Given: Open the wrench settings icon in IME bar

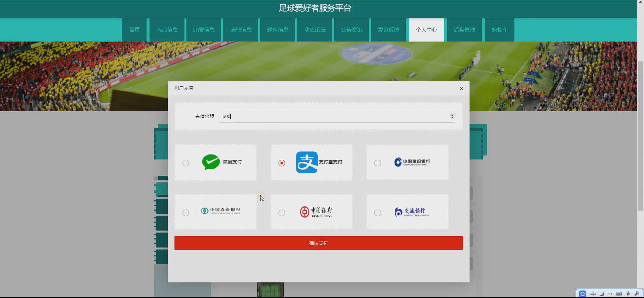Looking at the screenshot, I should point(637,294).
